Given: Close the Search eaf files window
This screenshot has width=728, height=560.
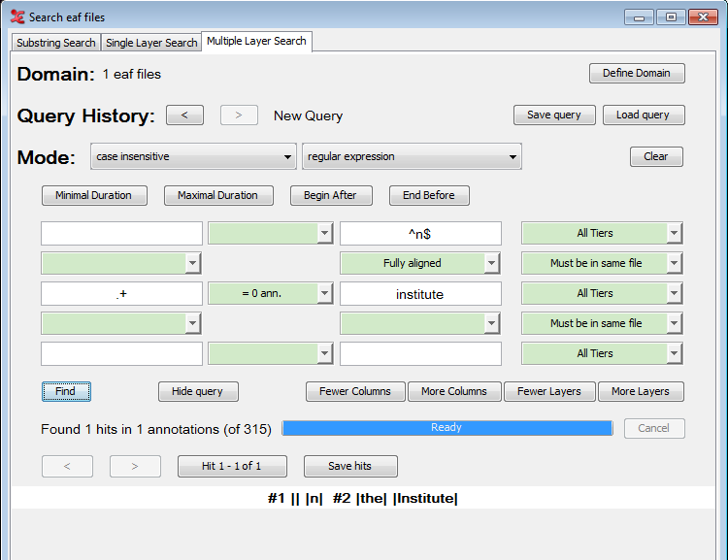Looking at the screenshot, I should (702, 16).
